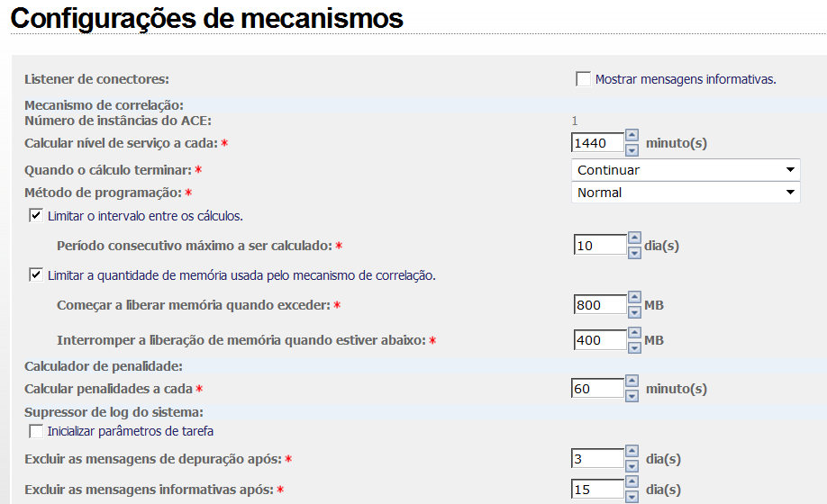Screen dimensions: 827x504
Task: Click the 800 MB memory input field
Action: (600, 305)
